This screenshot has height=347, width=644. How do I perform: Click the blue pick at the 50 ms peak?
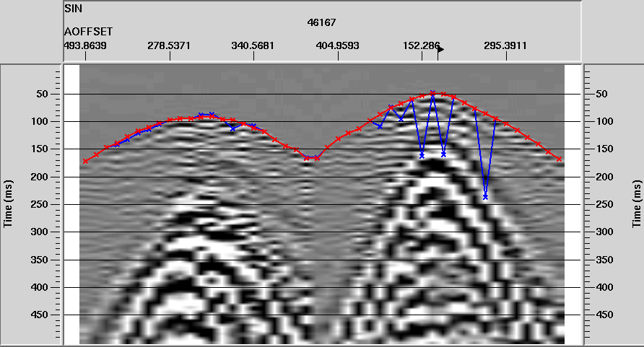(432, 93)
